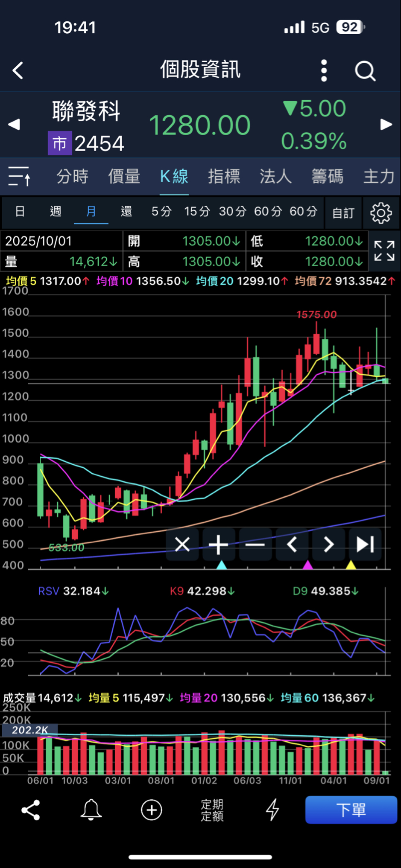The height and width of the screenshot is (868, 401).
Task: Open the lightning quick order icon
Action: pyautogui.click(x=272, y=810)
